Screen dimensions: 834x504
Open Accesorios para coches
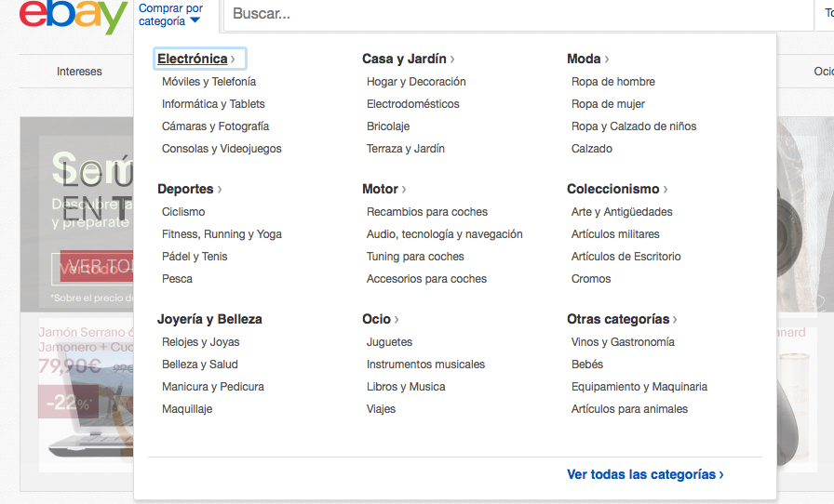click(x=426, y=279)
